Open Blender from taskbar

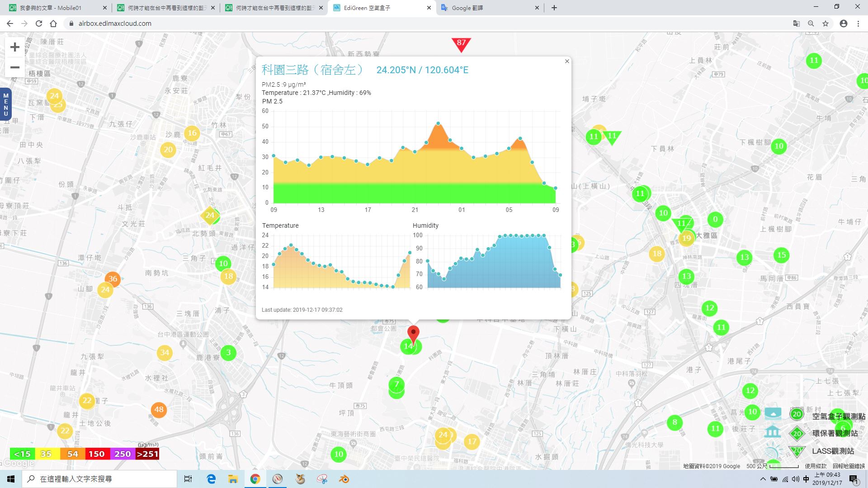(344, 479)
